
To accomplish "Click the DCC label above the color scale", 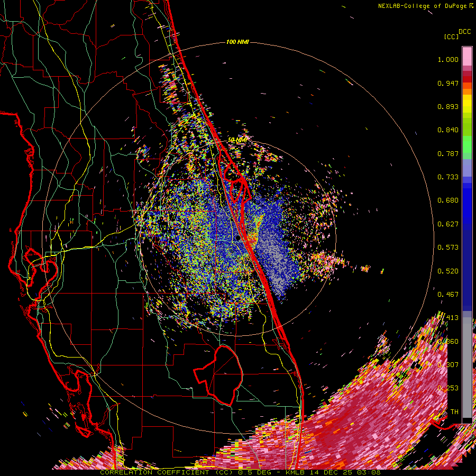I will pyautogui.click(x=464, y=32).
